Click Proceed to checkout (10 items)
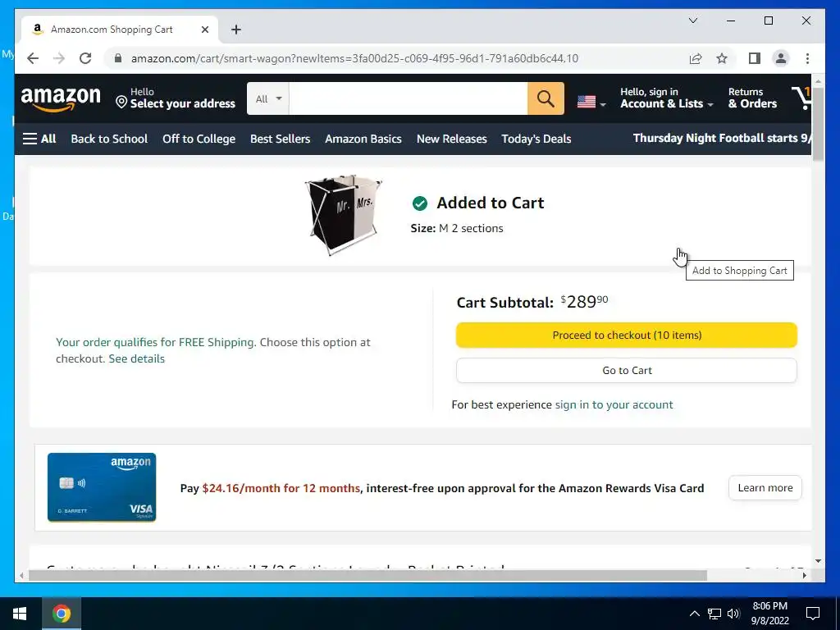 pos(626,336)
